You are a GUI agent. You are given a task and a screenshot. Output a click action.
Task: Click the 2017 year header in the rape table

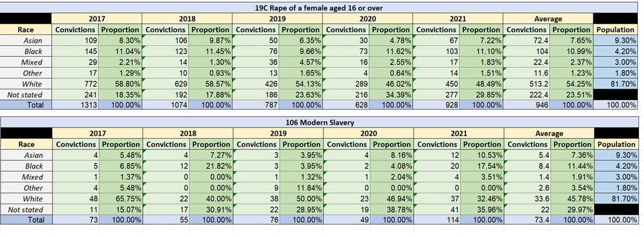pyautogui.click(x=97, y=19)
